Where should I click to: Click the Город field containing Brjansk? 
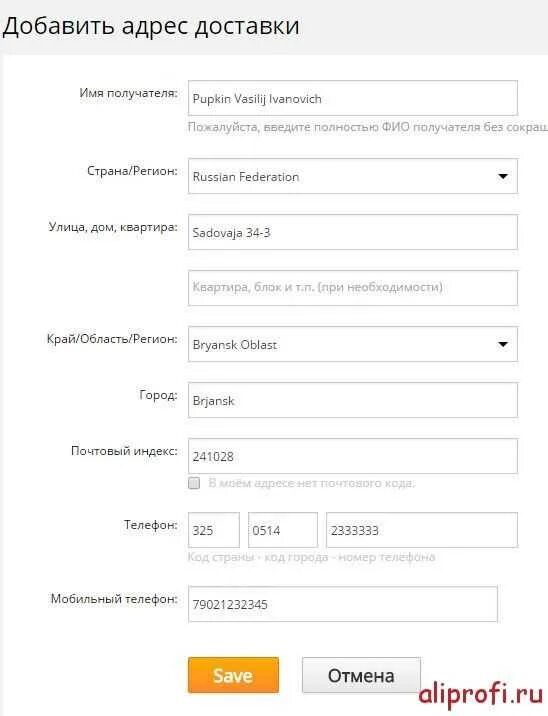tap(353, 400)
